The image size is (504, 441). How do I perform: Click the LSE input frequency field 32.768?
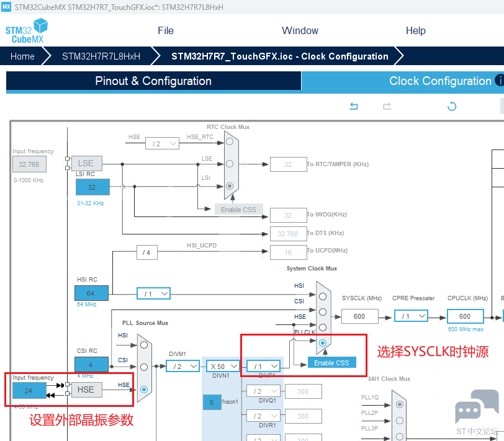tap(29, 164)
